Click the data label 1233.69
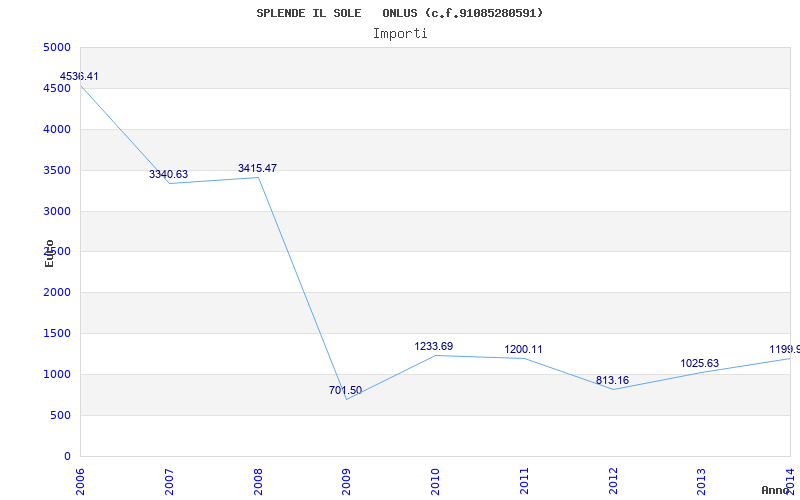The image size is (800, 500). tap(434, 346)
